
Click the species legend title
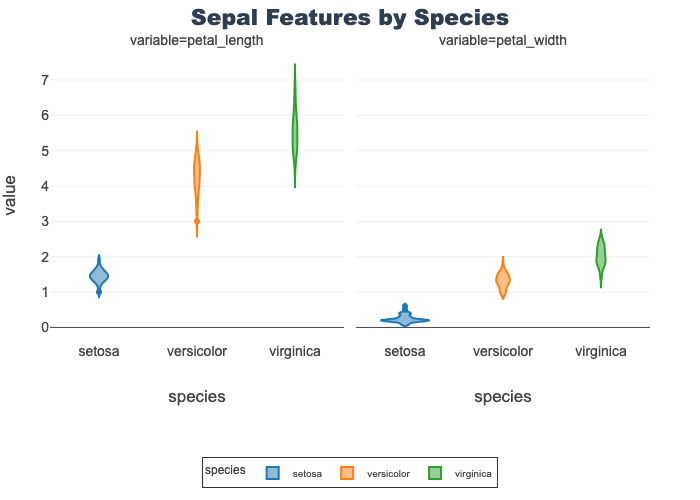click(226, 469)
